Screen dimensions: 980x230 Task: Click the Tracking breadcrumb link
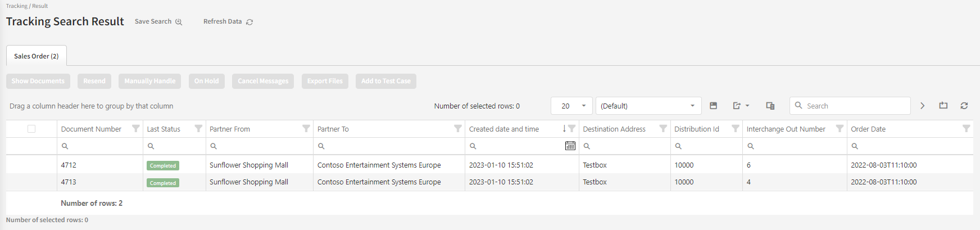click(x=17, y=6)
